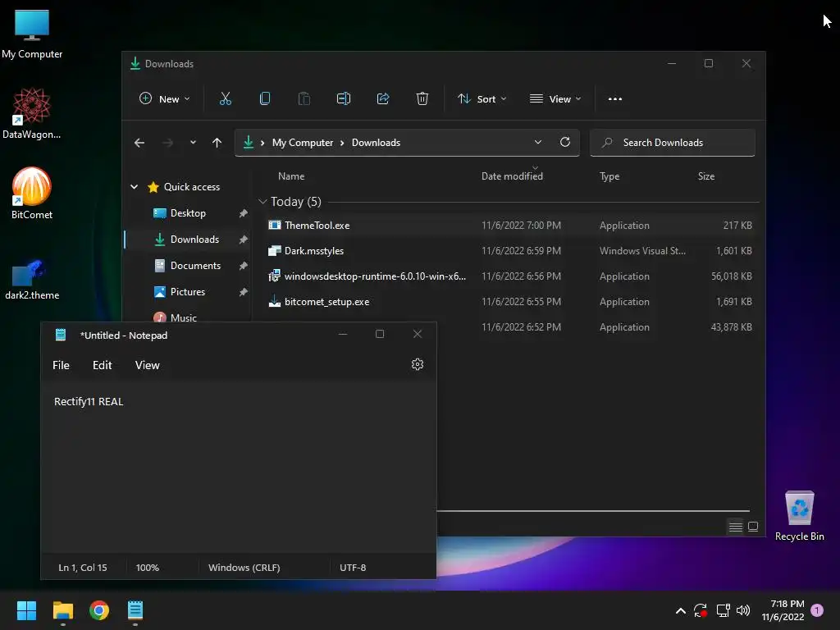840x630 pixels.
Task: Click the Cut scissors icon in Explorer toolbar
Action: click(x=226, y=98)
